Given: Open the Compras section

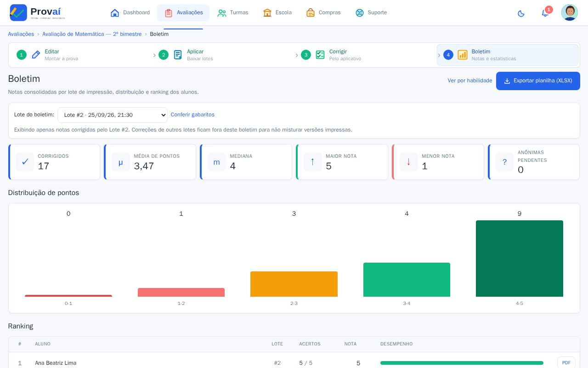Looking at the screenshot, I should [x=323, y=13].
